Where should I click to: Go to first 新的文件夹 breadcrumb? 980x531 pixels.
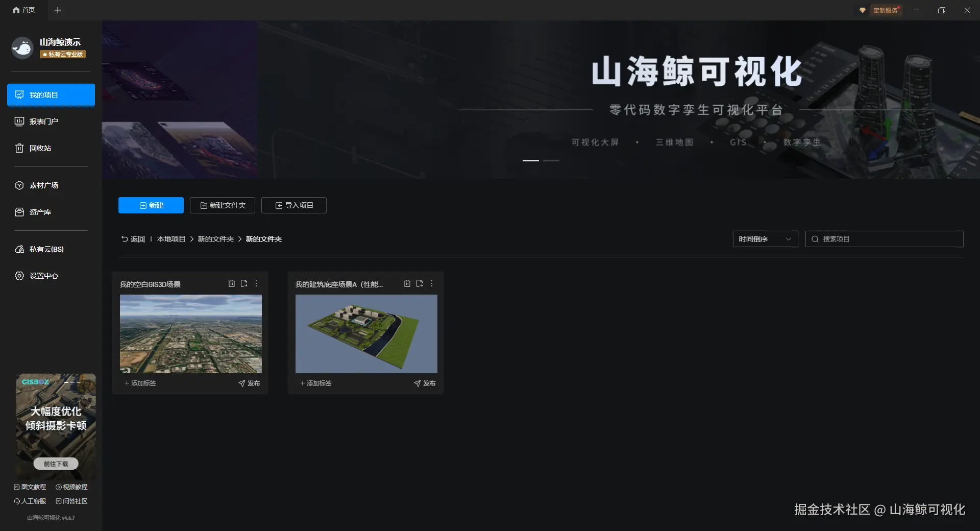(x=215, y=239)
